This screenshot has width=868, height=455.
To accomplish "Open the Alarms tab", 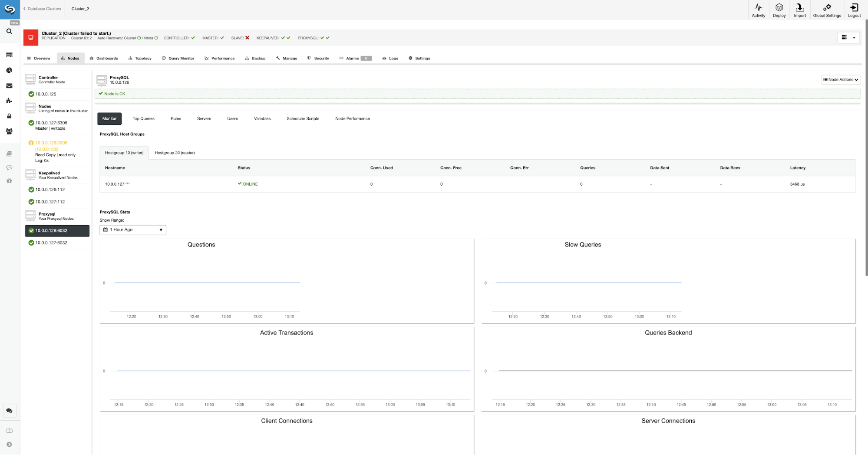I will (356, 58).
